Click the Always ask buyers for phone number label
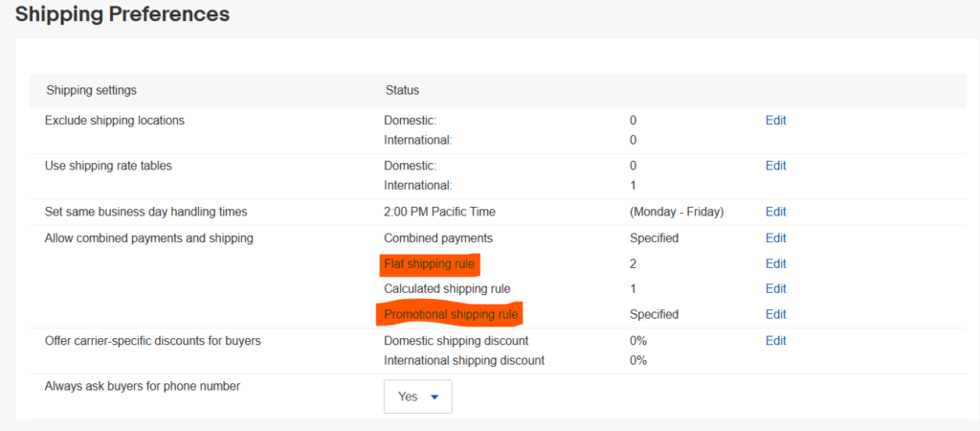 [143, 387]
